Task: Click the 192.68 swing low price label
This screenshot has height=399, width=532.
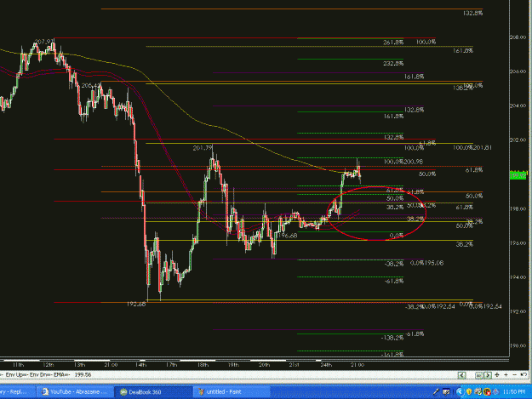Action: click(x=136, y=304)
